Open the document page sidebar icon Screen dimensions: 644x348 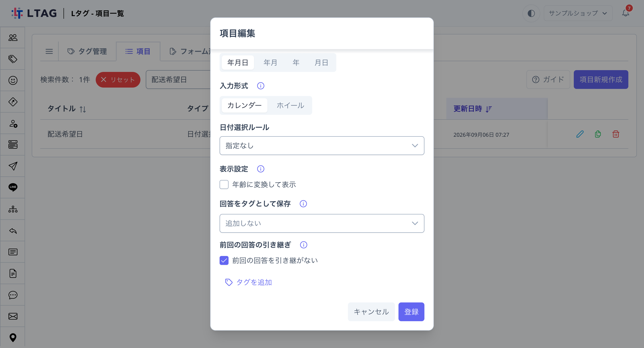click(x=13, y=273)
